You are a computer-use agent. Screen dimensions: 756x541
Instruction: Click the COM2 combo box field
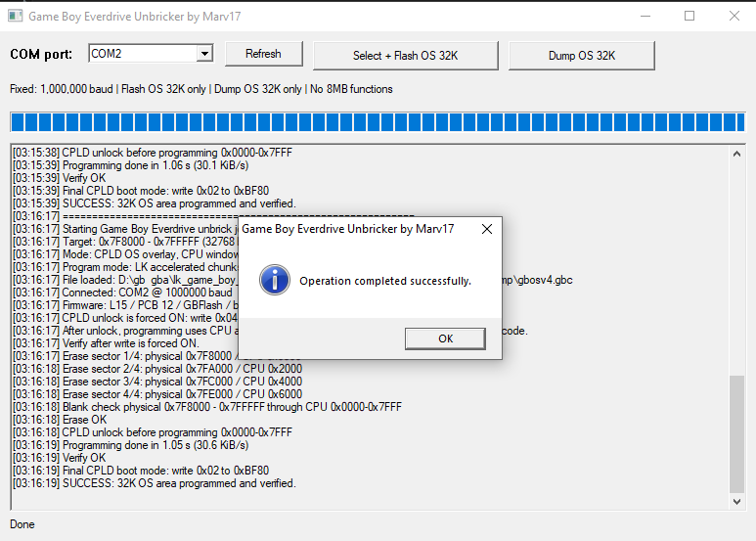coord(151,54)
